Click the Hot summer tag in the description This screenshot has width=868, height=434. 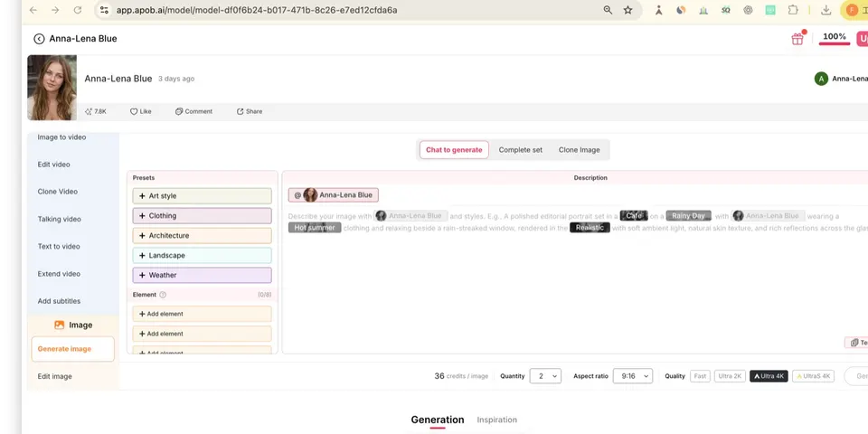coord(315,228)
